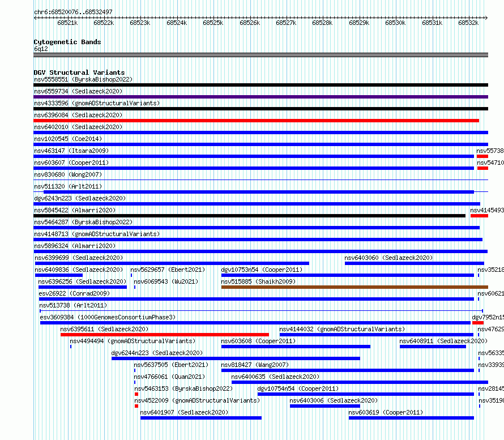Click nsv818427 (Wang2007) label
Viewport: 504px width, 440px height.
coord(255,365)
